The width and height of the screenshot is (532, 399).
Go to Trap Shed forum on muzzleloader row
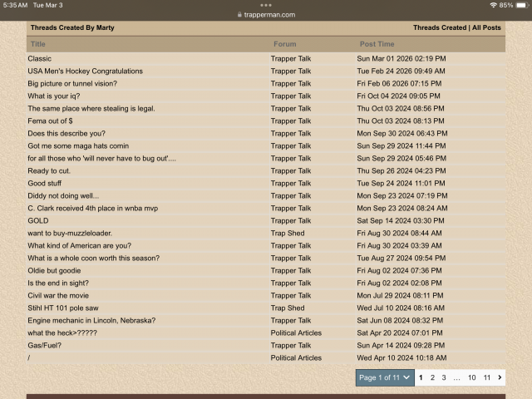(x=288, y=234)
